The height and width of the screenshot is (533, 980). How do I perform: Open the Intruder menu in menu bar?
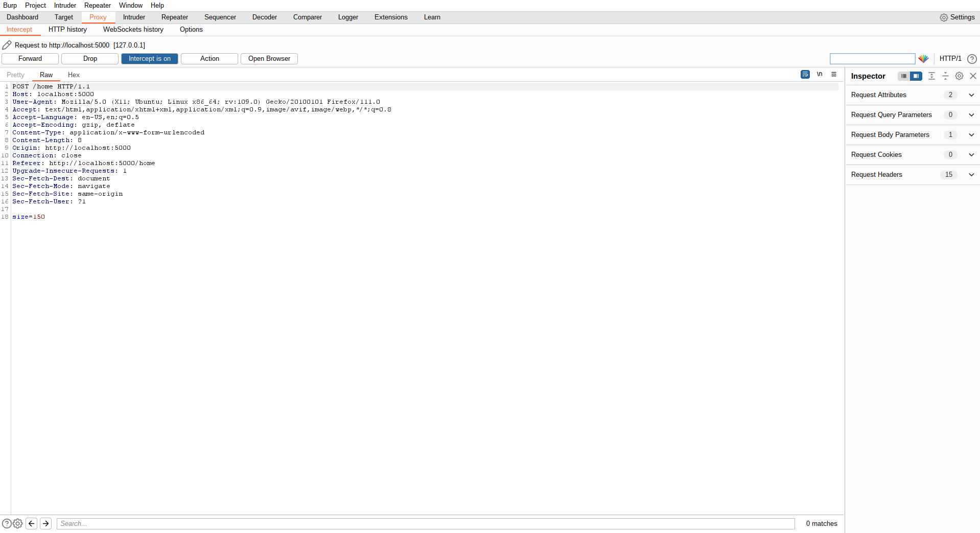(65, 6)
